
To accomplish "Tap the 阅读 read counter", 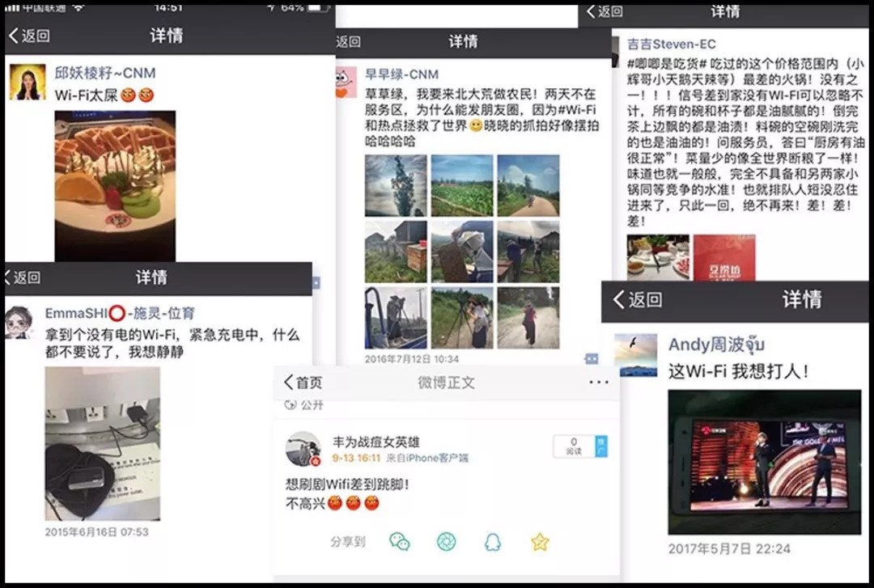I will (x=573, y=448).
